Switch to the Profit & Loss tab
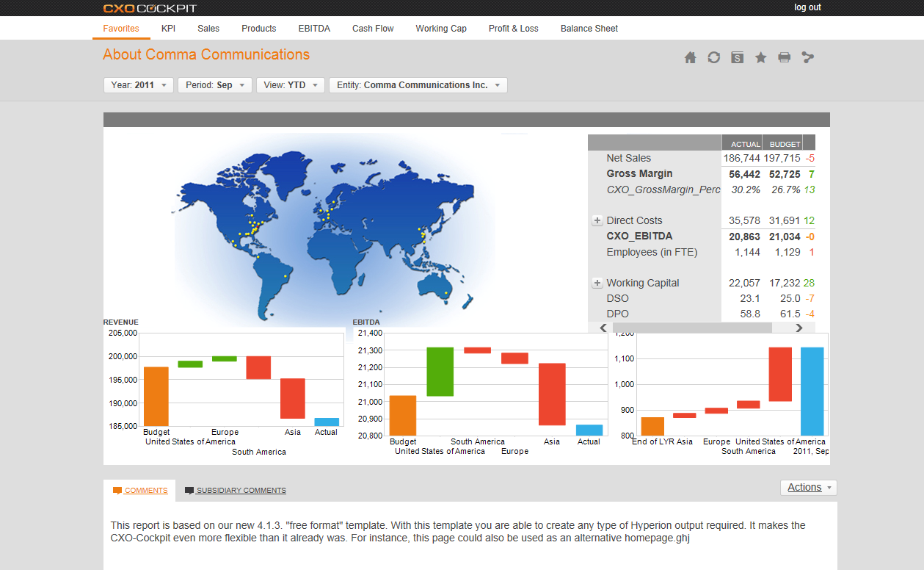 pos(514,29)
